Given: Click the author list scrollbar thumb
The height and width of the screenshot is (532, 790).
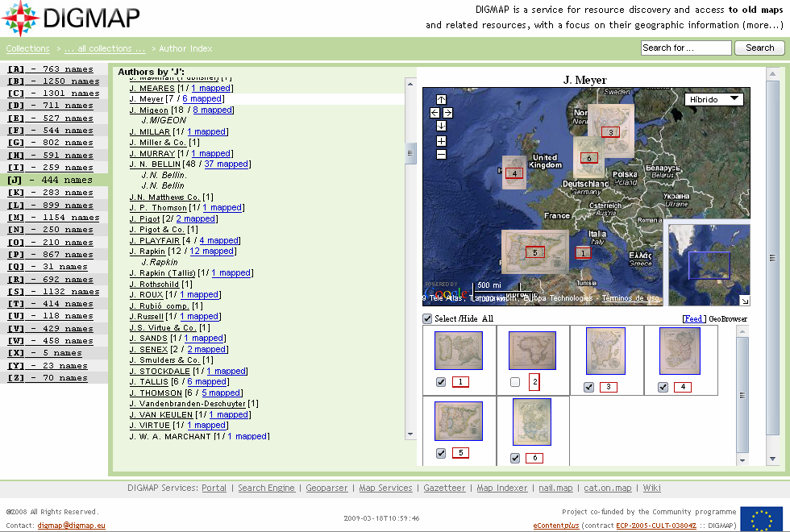Looking at the screenshot, I should (410, 153).
